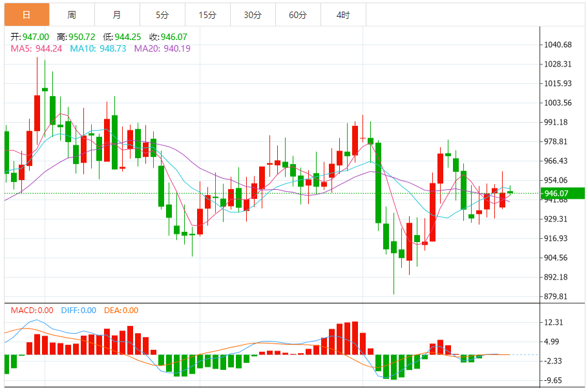Click the -2.33 MACD axis label
The image size is (588, 388).
[x=554, y=361]
